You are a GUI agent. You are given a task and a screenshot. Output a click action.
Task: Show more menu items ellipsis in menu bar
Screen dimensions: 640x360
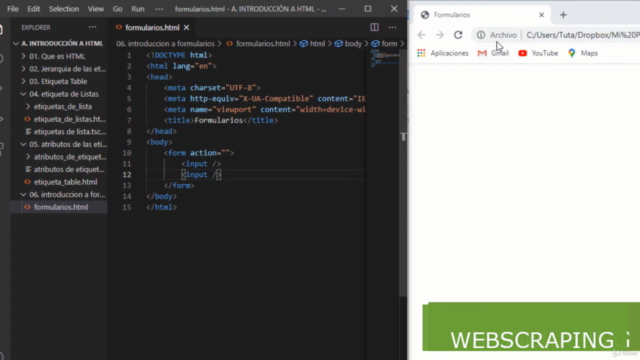(159, 9)
